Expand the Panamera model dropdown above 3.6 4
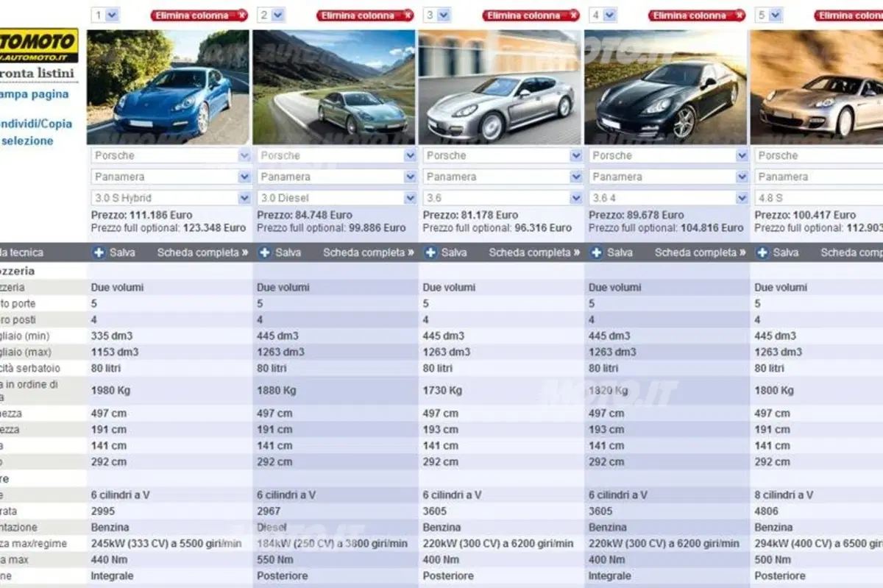Image resolution: width=883 pixels, height=588 pixels. tap(669, 177)
